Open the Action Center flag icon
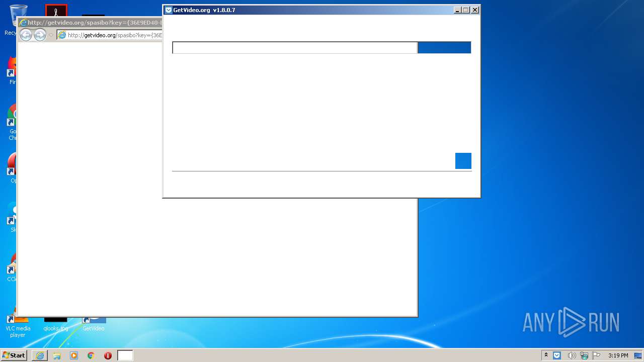 (x=596, y=355)
